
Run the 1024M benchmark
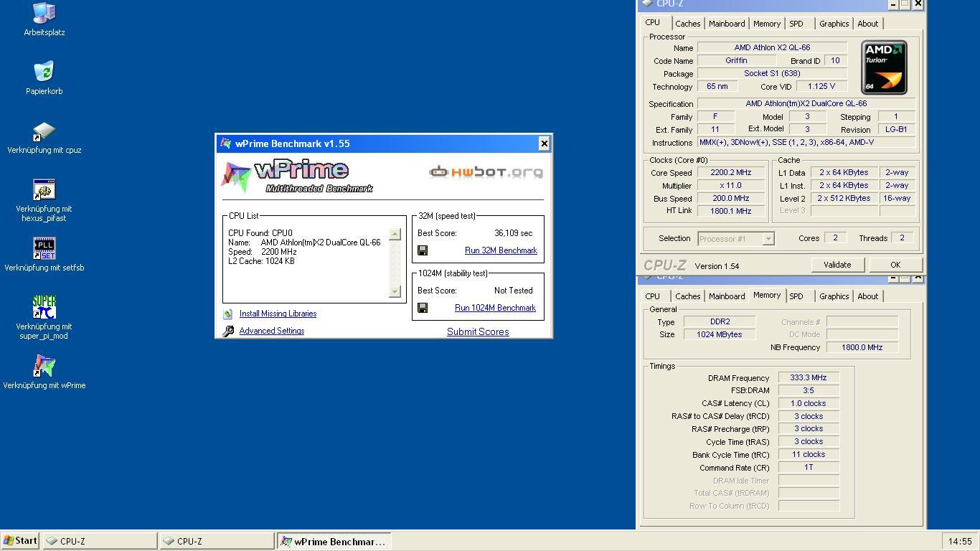click(495, 308)
